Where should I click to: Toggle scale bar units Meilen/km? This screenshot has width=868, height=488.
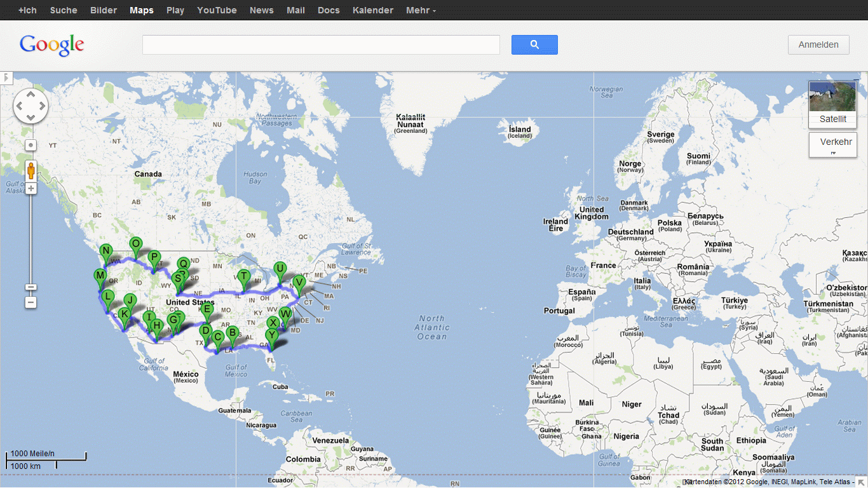pos(46,459)
